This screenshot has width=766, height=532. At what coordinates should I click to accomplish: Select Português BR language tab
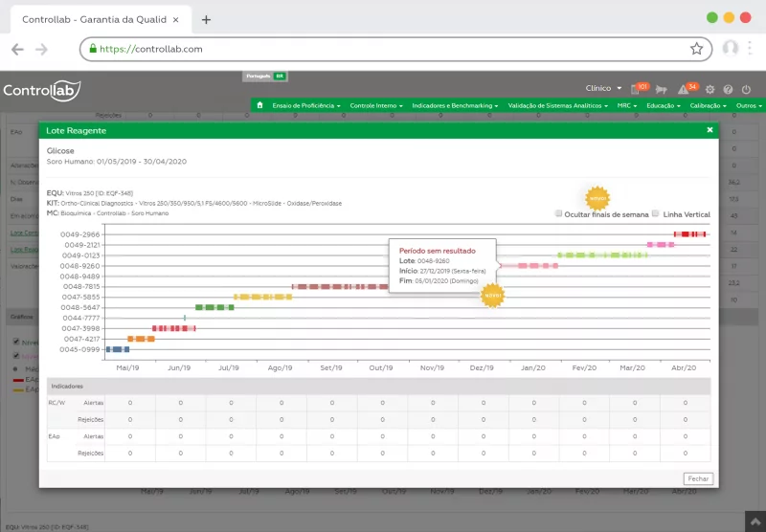[x=265, y=77]
